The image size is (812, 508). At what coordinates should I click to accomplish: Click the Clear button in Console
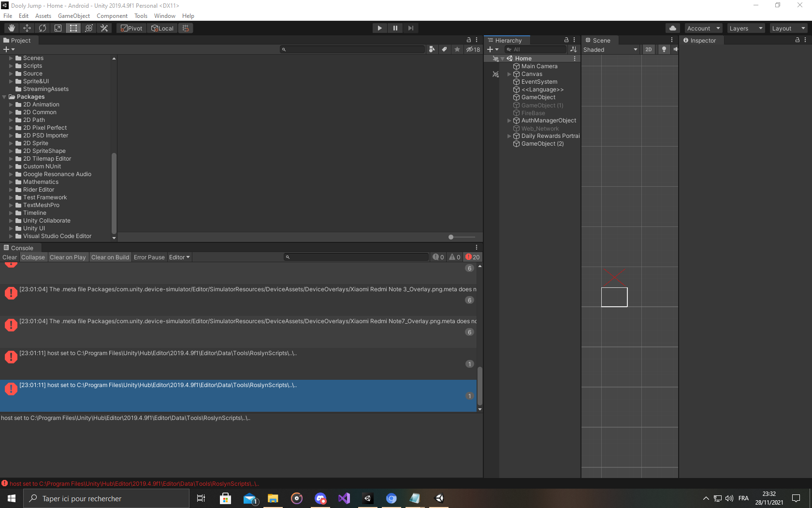(x=10, y=257)
